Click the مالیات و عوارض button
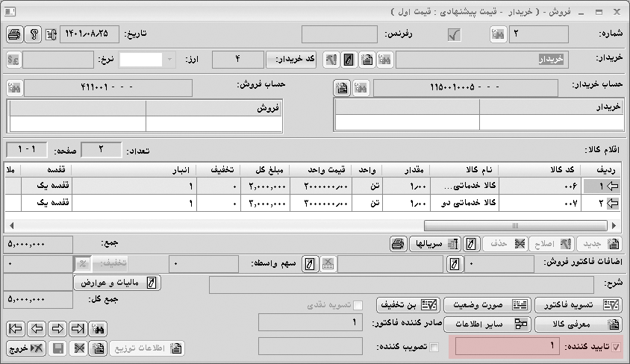 [117, 283]
